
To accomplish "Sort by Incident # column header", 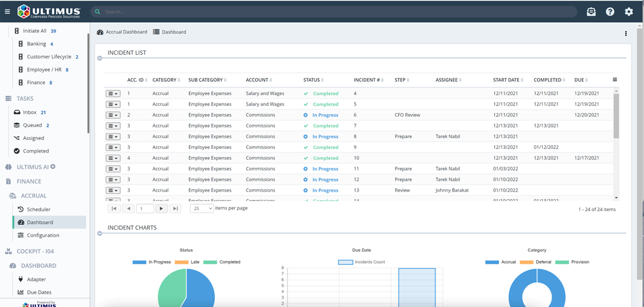I will coord(368,80).
